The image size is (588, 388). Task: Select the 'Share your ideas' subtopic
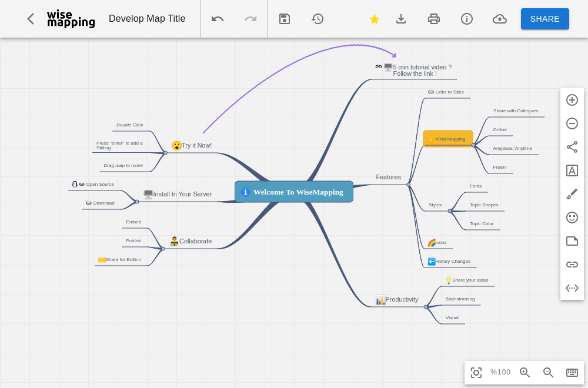tap(467, 280)
